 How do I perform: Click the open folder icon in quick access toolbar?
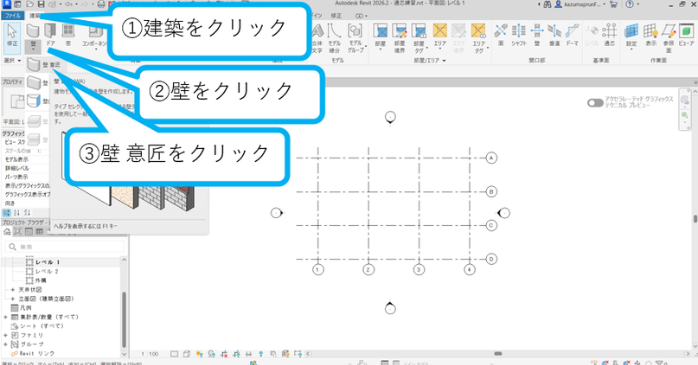tap(30, 4)
